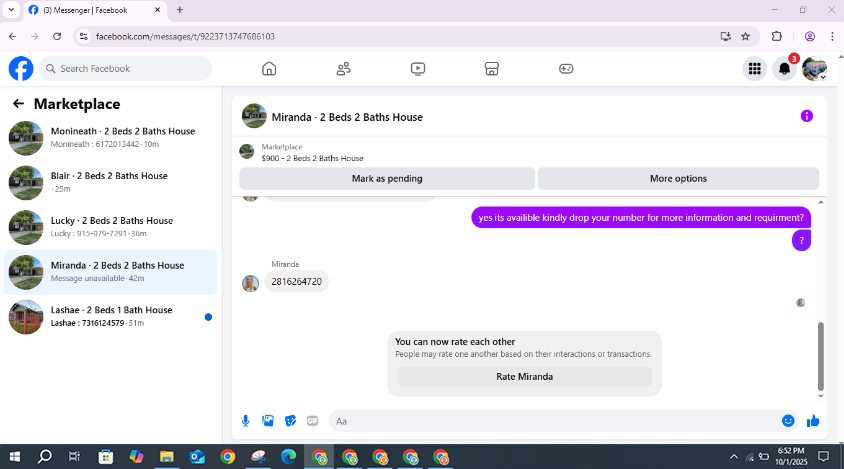Show hidden system tray icons
This screenshot has width=844, height=469.
point(734,457)
